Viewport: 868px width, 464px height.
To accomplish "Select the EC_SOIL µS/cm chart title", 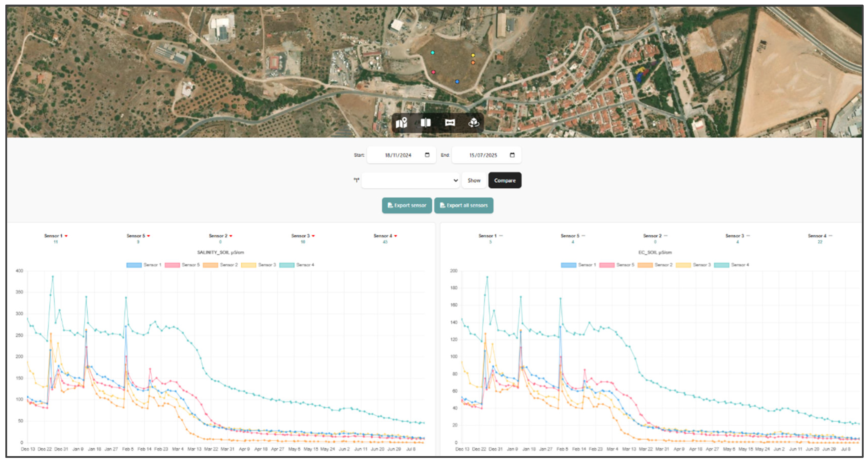I will click(655, 253).
